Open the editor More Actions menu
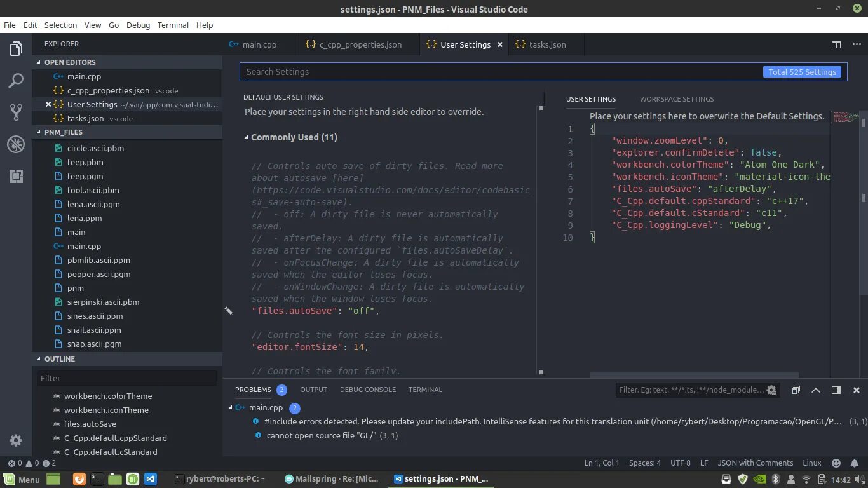Viewport: 868px width, 488px height. click(855, 44)
